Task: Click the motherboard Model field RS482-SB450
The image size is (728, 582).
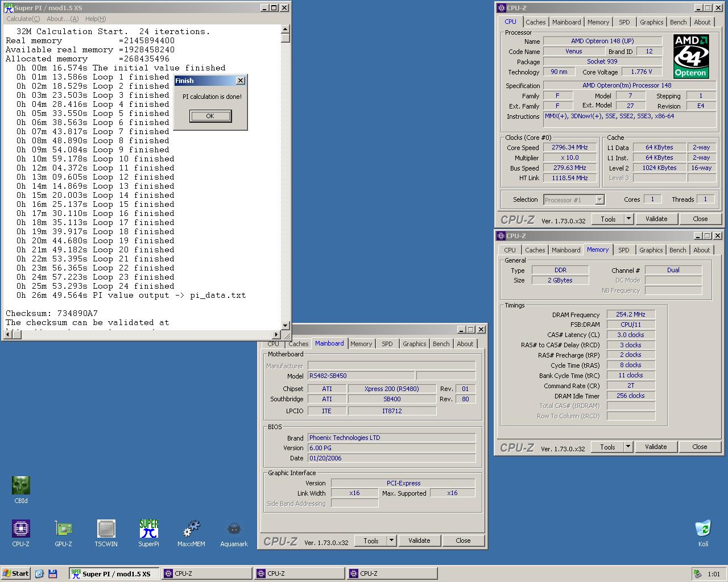Action: [x=361, y=376]
